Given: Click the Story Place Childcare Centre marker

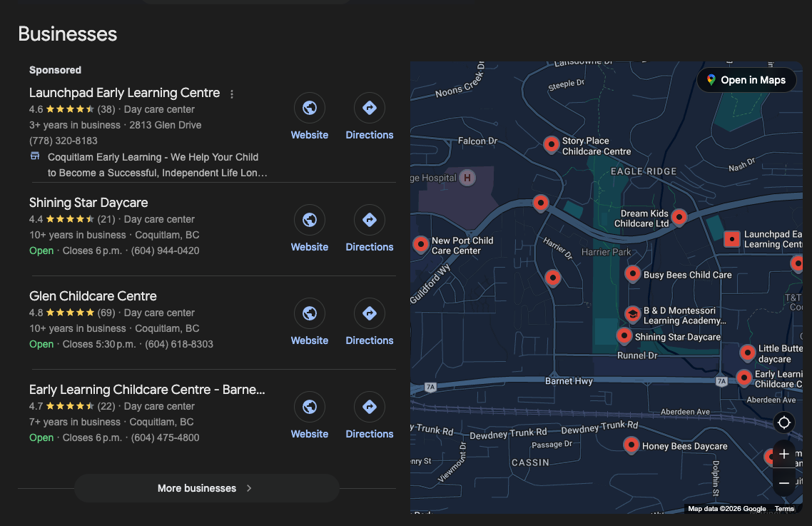Looking at the screenshot, I should click(551, 145).
